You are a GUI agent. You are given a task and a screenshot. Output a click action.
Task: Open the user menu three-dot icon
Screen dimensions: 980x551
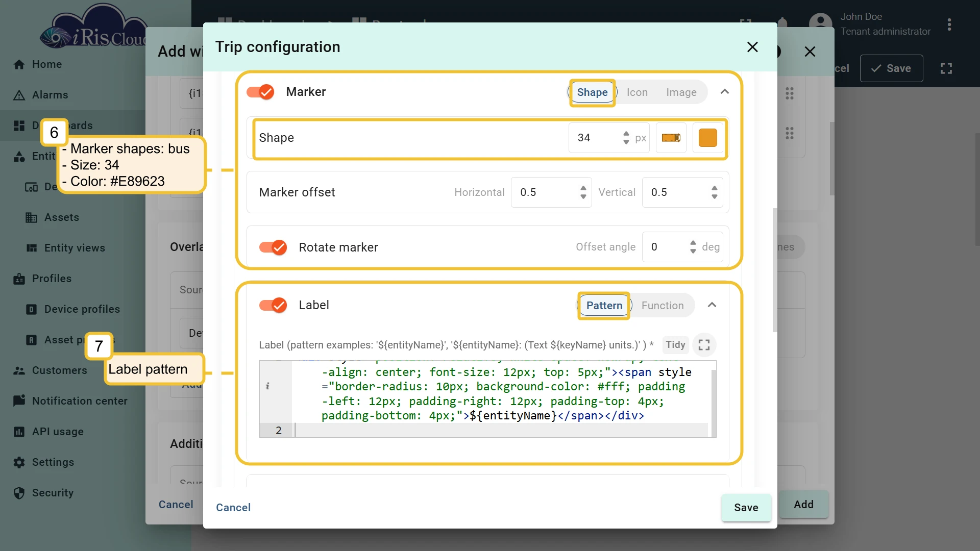tap(949, 24)
